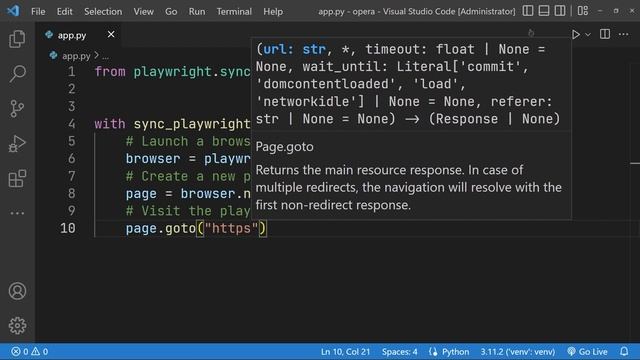Click the with keyword on line 4
This screenshot has height=360, width=640.
coord(110,124)
